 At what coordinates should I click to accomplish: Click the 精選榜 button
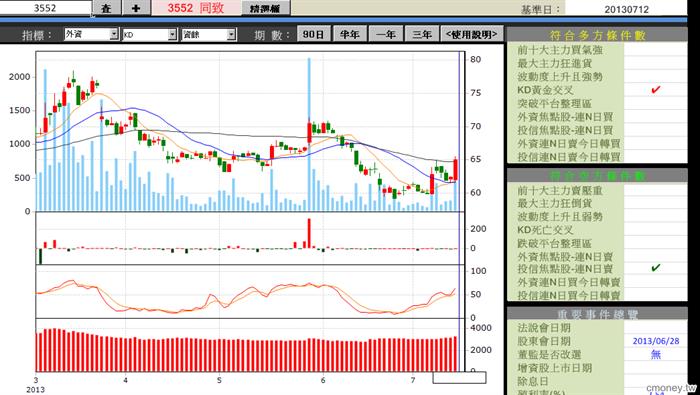tap(265, 8)
